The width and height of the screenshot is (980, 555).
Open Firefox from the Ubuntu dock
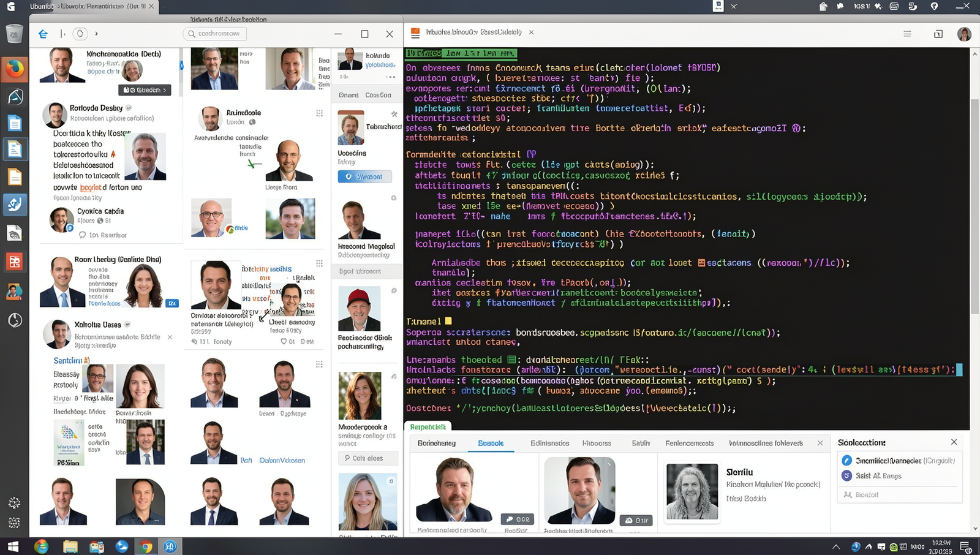(x=15, y=69)
